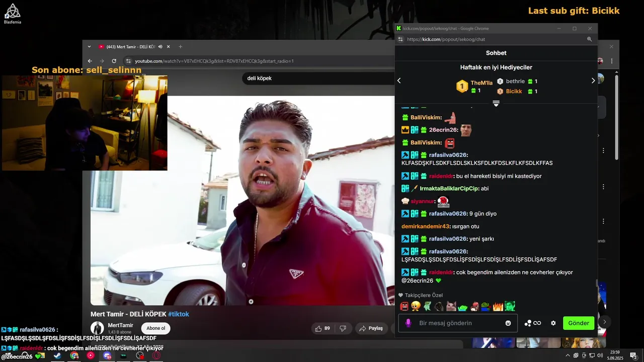Open Chrome from the taskbar
The height and width of the screenshot is (362, 644).
pyautogui.click(x=74, y=355)
